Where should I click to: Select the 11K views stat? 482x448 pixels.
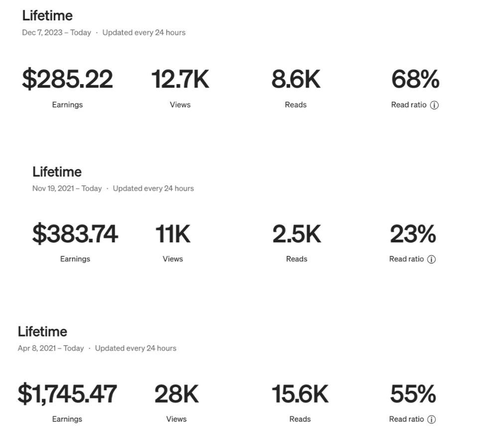173,234
